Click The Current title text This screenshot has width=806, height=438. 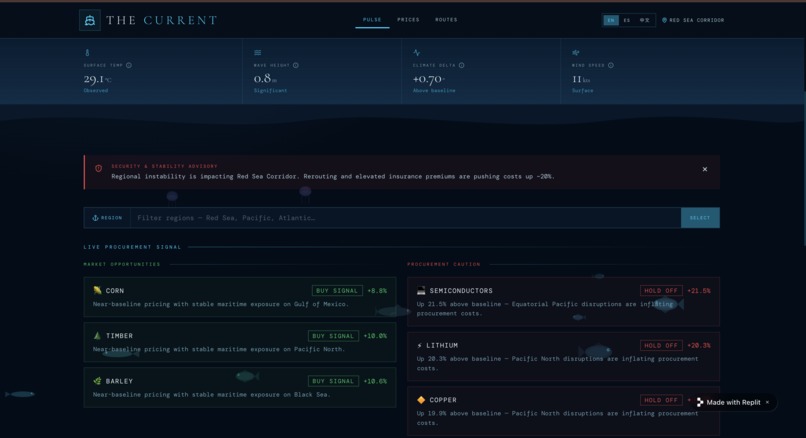162,21
